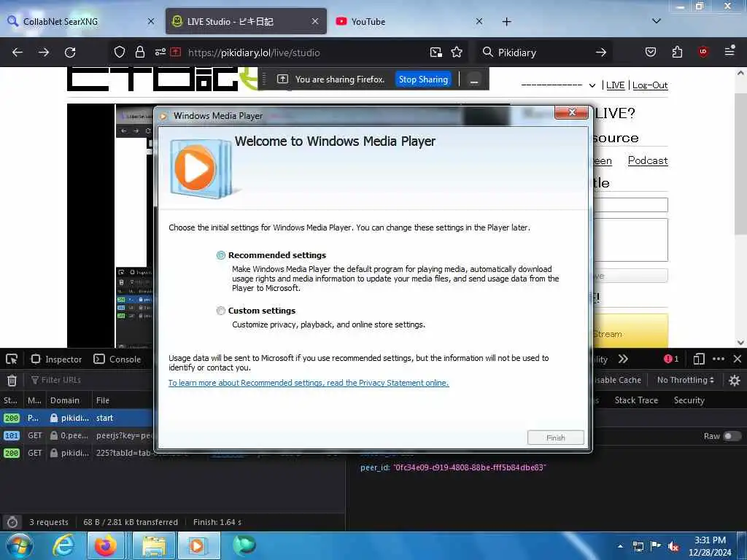Toggle the Raw switch in DevTools
This screenshot has width=747, height=560.
731,436
